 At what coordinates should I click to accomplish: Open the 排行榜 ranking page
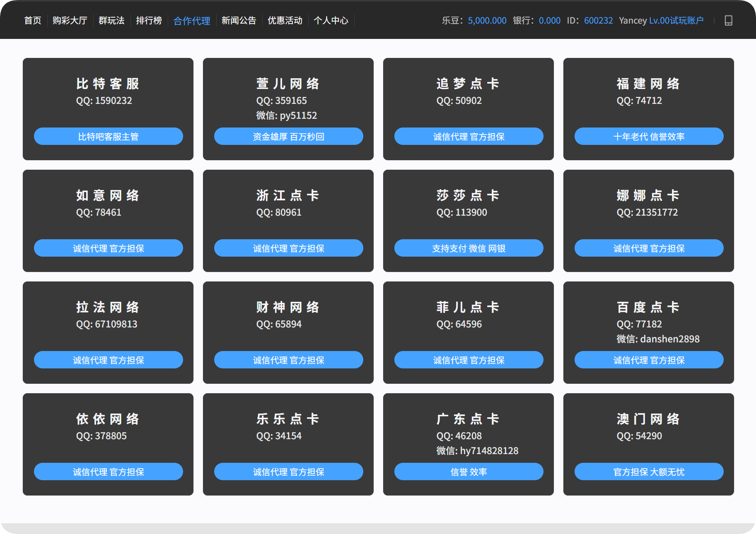(x=149, y=21)
